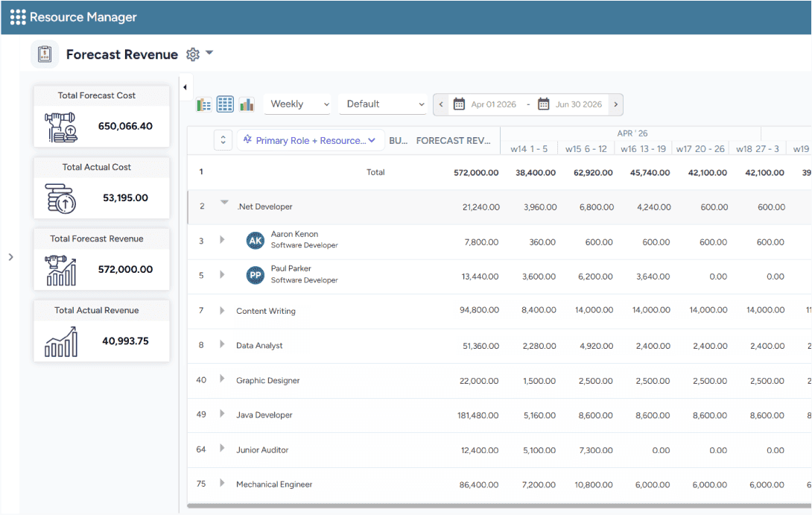The height and width of the screenshot is (515, 812).
Task: Click the Total Actual Cost coins icon
Action: (60, 198)
